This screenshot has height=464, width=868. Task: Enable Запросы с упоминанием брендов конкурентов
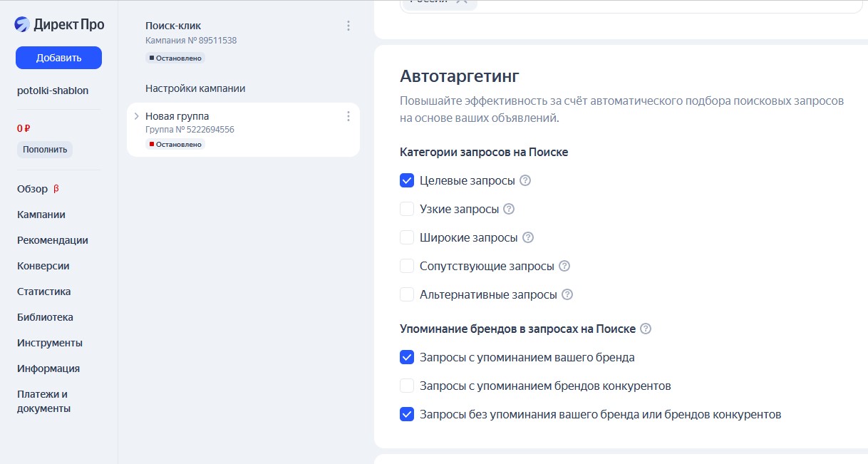coord(407,386)
